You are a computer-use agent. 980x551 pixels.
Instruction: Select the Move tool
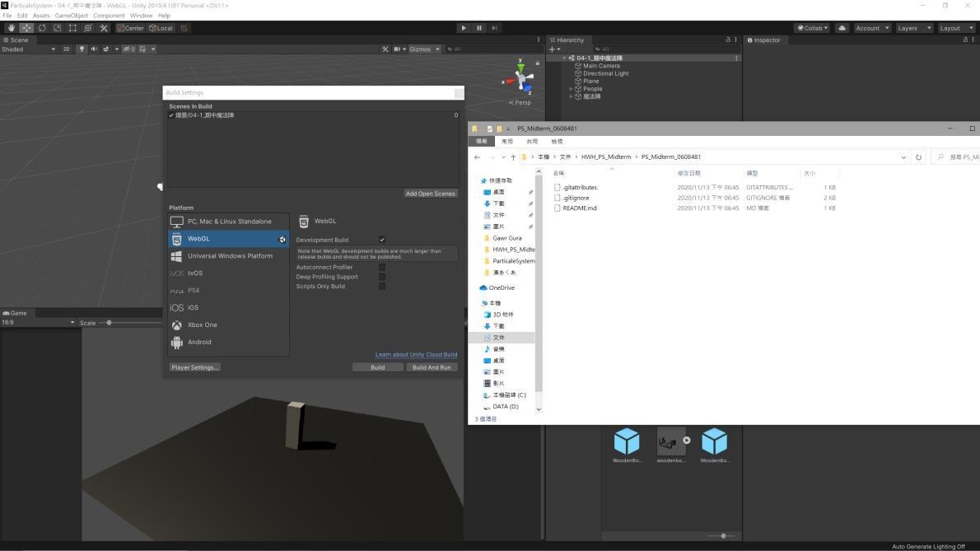click(26, 27)
